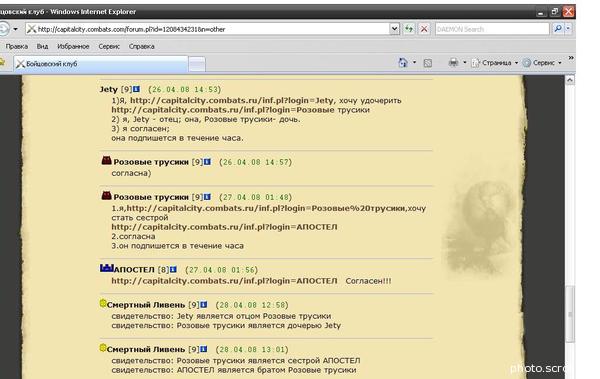Open the Сервис menu in menu bar
The width and height of the screenshot is (600, 379).
point(109,46)
